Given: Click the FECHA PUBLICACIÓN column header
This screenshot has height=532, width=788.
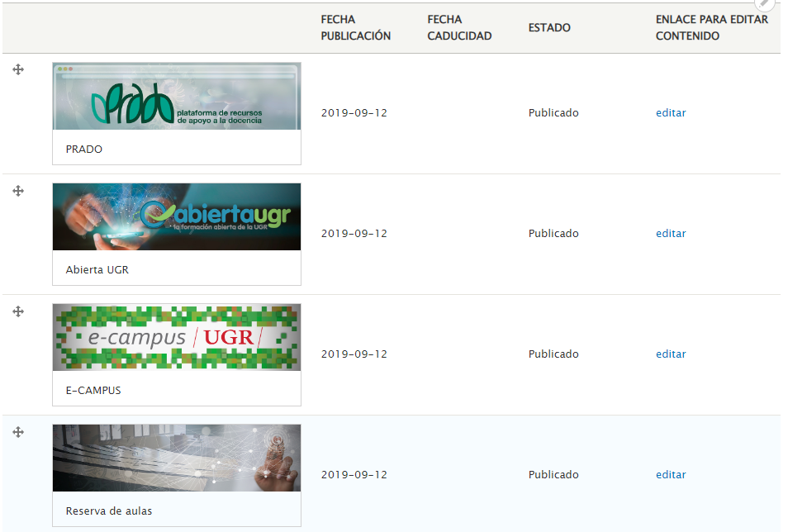Looking at the screenshot, I should click(x=355, y=27).
